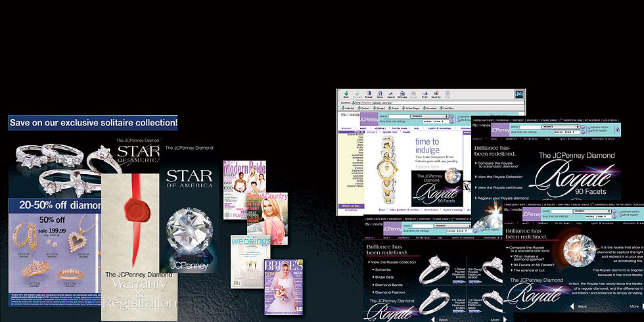
Task: Open the WebMail bookmark in the Netscape window
Action: tap(348, 108)
